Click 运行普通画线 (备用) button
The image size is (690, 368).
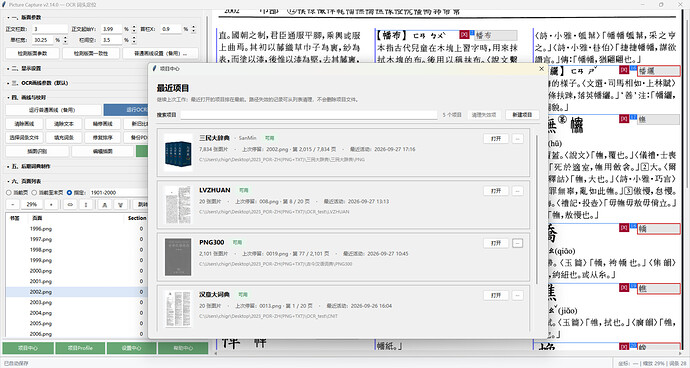pos(52,110)
